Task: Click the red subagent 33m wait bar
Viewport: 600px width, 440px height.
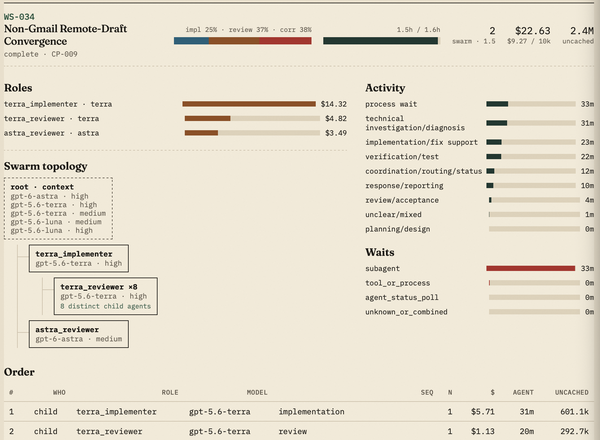Action: 531,269
